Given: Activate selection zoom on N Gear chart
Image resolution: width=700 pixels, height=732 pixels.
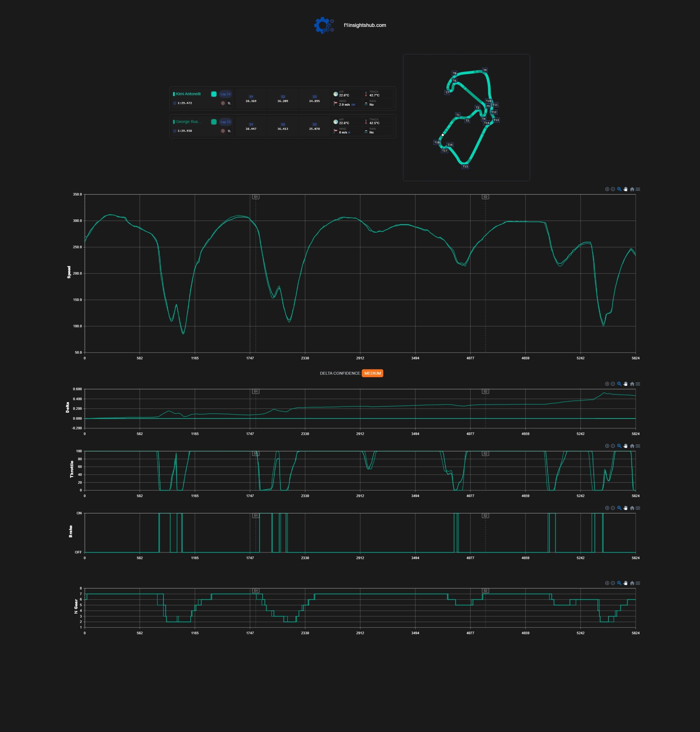Looking at the screenshot, I should coord(619,583).
